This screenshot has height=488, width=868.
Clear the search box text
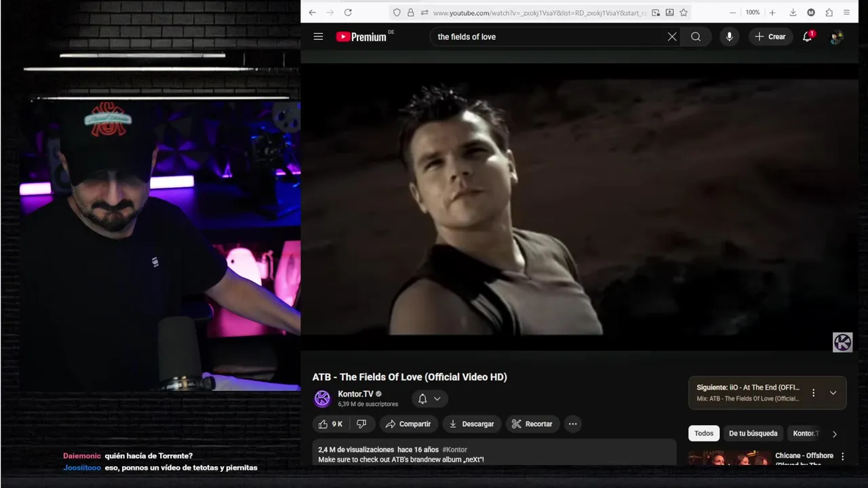click(672, 37)
